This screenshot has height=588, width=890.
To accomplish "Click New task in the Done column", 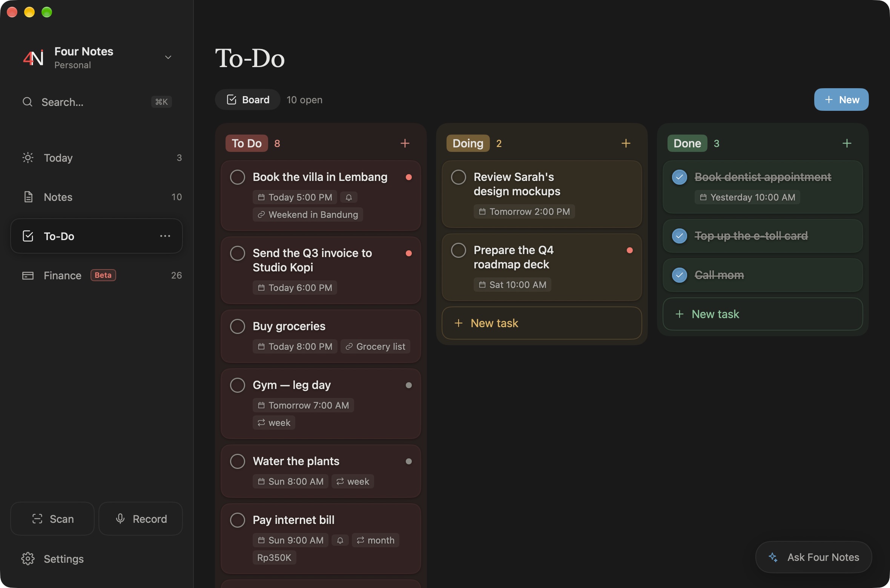I will [763, 314].
